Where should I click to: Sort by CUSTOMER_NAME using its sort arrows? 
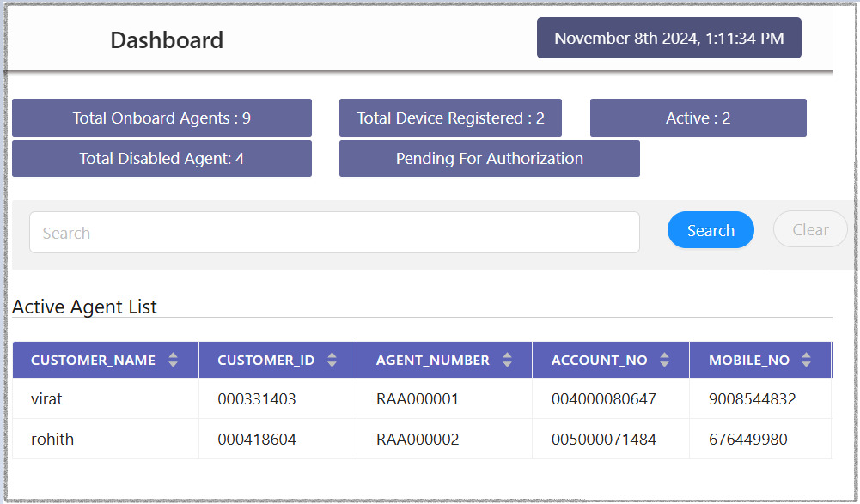click(x=174, y=361)
